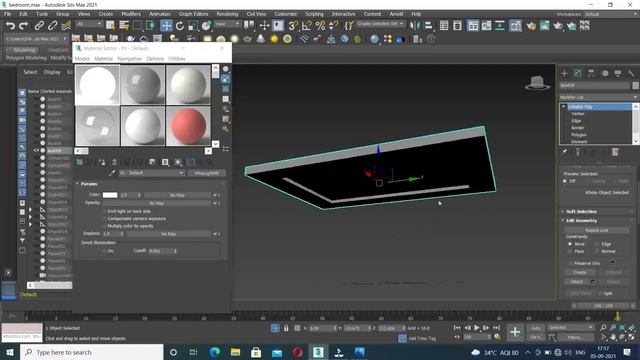
Task: Click the Align tool icon
Action: click(x=428, y=26)
